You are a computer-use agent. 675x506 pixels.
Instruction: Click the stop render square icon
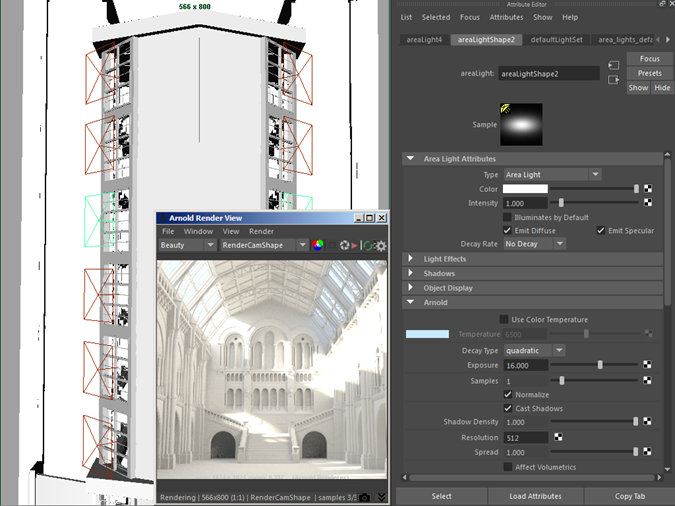click(x=332, y=245)
